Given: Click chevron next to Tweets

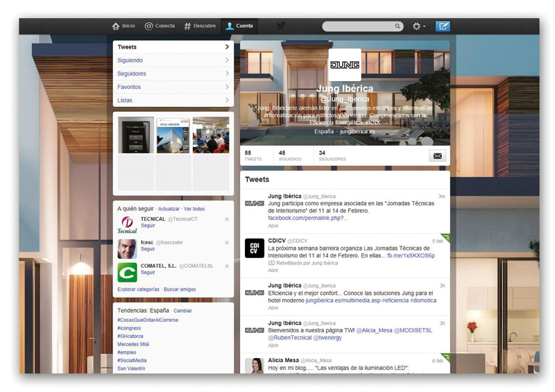Looking at the screenshot, I should pyautogui.click(x=227, y=46).
